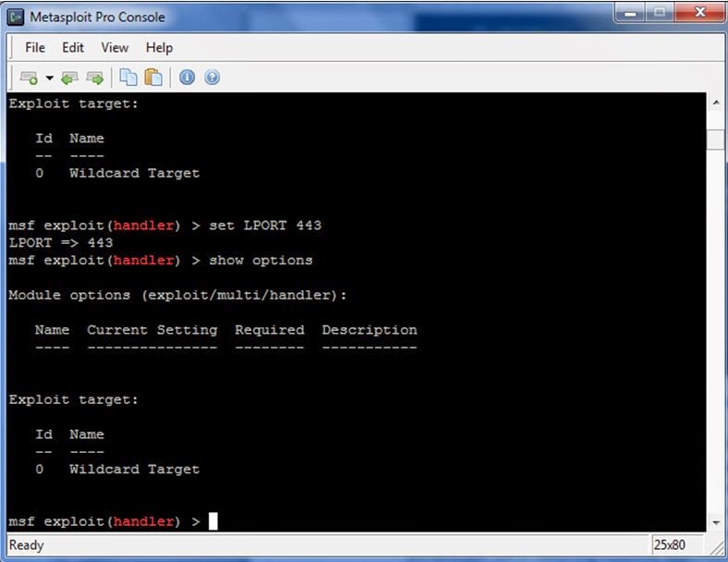Viewport: 728px width, 562px height.
Task: Click the window resize grip corner
Action: (x=717, y=548)
